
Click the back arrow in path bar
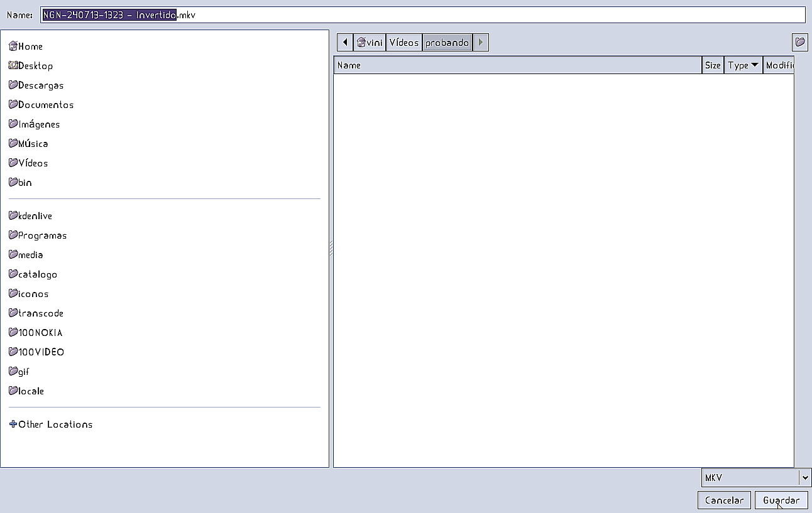pos(345,43)
